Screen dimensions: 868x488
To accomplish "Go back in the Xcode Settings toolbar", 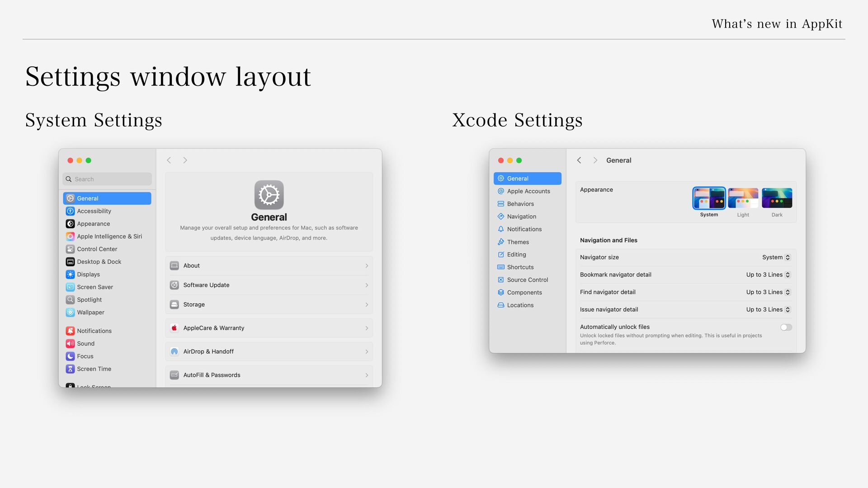I will [579, 160].
